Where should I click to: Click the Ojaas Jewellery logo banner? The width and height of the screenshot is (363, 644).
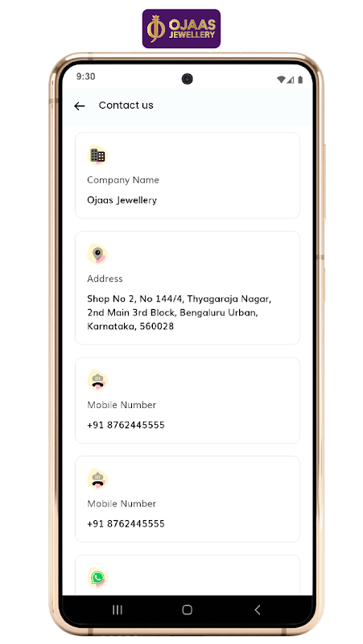[x=182, y=29]
